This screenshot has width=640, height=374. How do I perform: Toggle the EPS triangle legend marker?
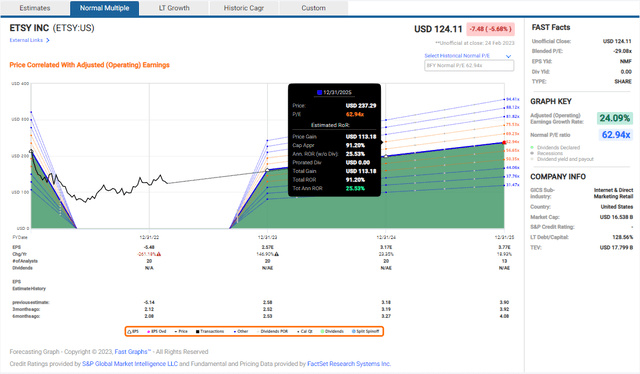click(129, 332)
